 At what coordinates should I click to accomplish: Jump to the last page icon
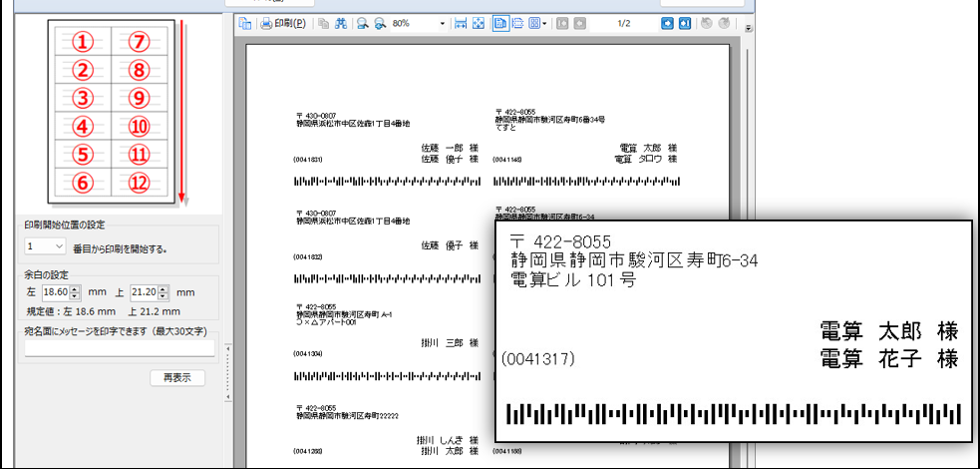[685, 23]
